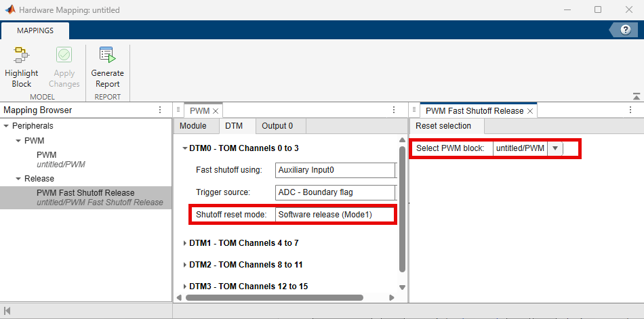Click the DTM panel vertical scrollbar thumb
The width and height of the screenshot is (644, 319).
point(402,209)
